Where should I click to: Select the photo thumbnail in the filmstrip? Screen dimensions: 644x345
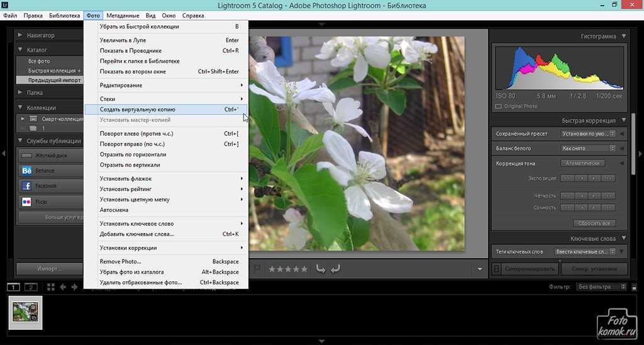click(x=25, y=312)
